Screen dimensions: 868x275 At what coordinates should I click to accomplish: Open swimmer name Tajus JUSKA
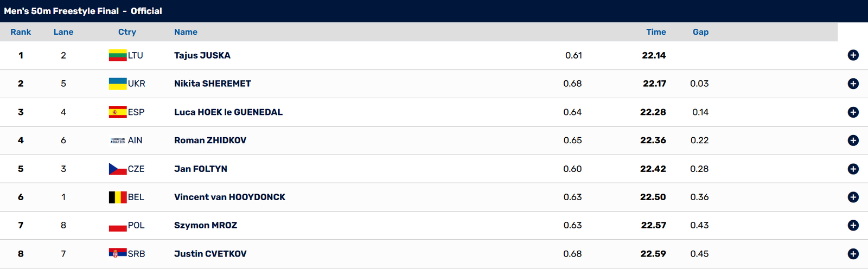coord(202,55)
